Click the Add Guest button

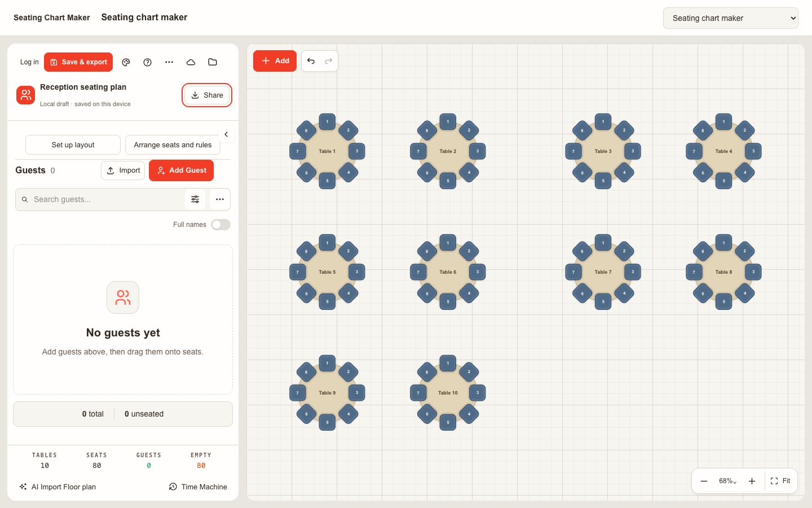tap(181, 170)
